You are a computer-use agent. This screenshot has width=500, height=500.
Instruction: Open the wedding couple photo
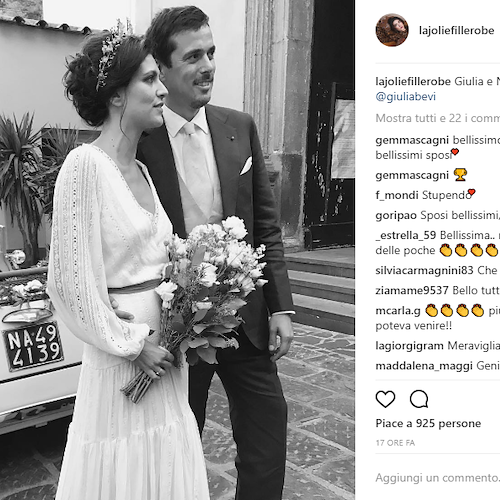click(x=177, y=250)
